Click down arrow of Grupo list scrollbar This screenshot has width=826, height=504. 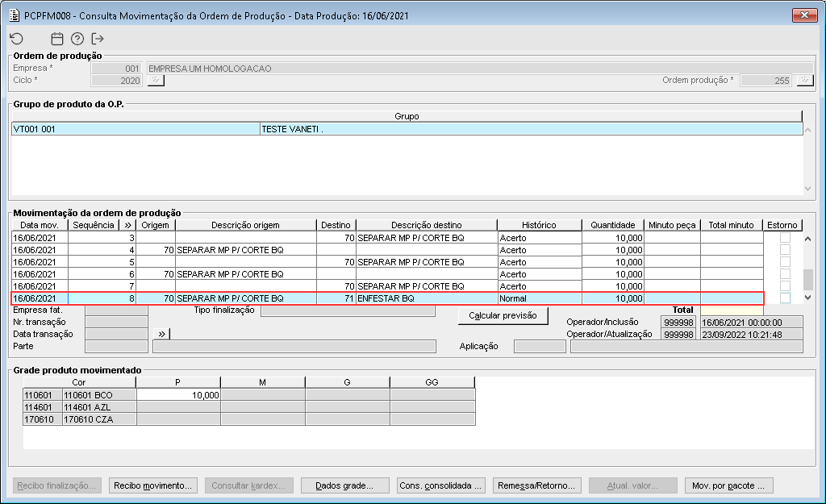(x=808, y=189)
